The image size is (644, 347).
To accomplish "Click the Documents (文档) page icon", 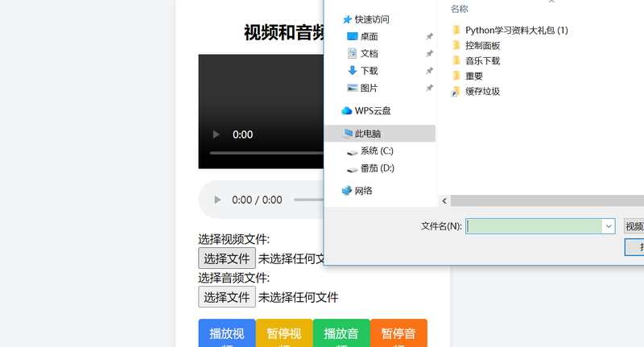I will 352,53.
